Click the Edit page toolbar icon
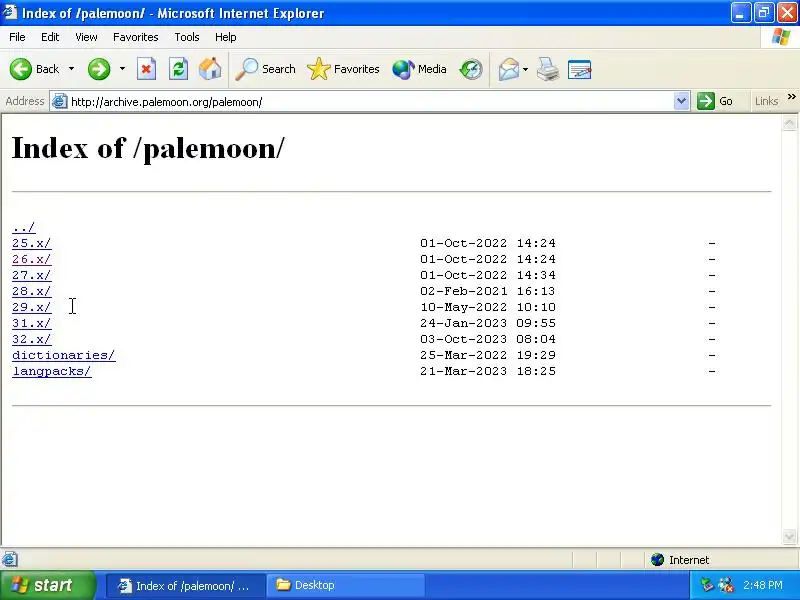 pos(580,69)
